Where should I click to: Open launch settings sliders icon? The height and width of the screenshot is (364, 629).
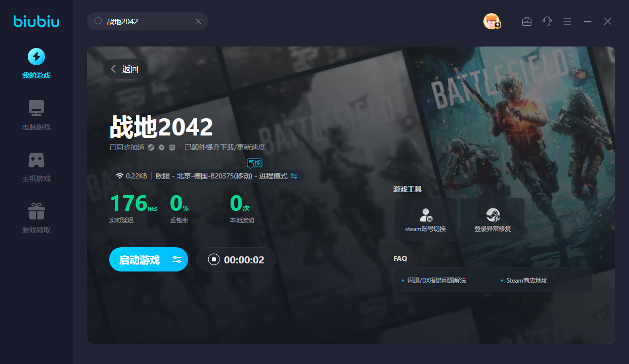tap(177, 259)
